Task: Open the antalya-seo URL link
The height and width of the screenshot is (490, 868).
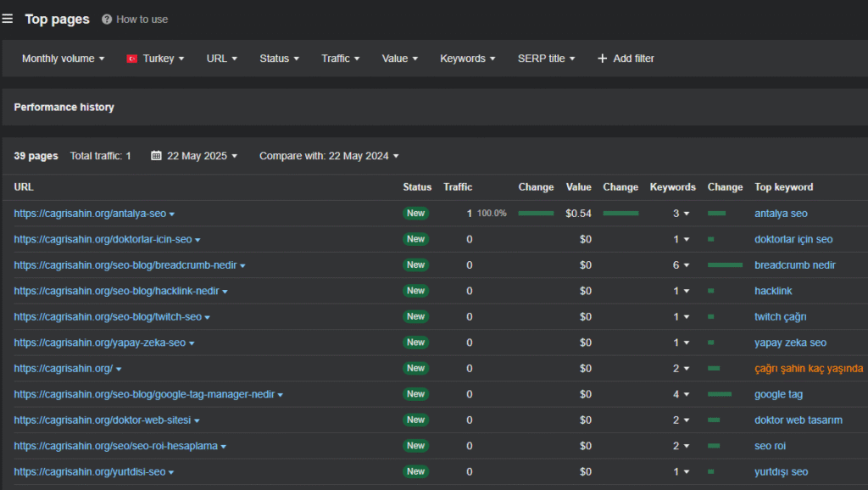Action: [90, 213]
